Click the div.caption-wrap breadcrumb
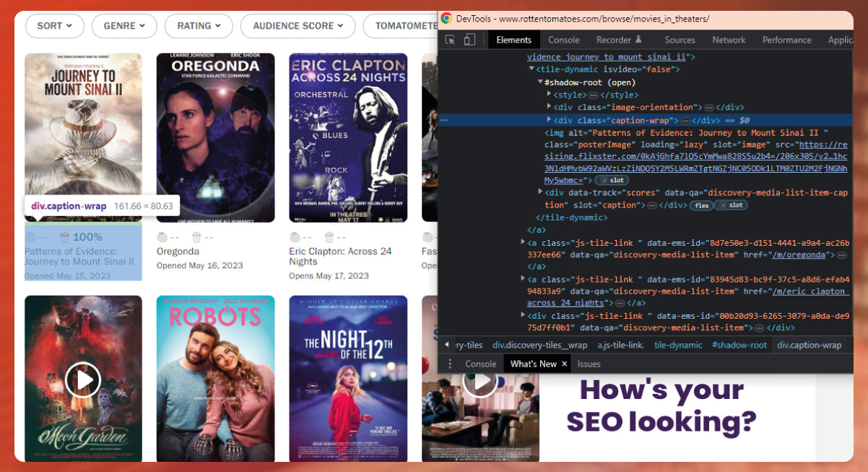 810,345
